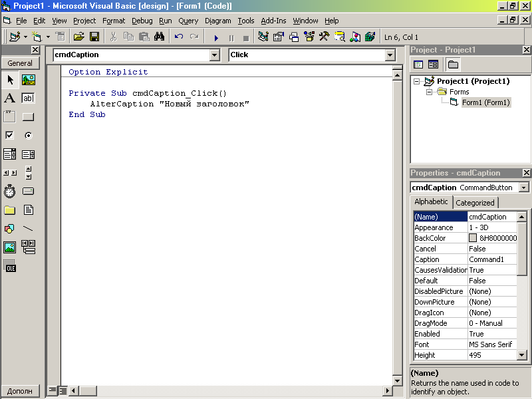532x399 pixels.
Task: Click the BackColor color swatch
Action: click(473, 238)
